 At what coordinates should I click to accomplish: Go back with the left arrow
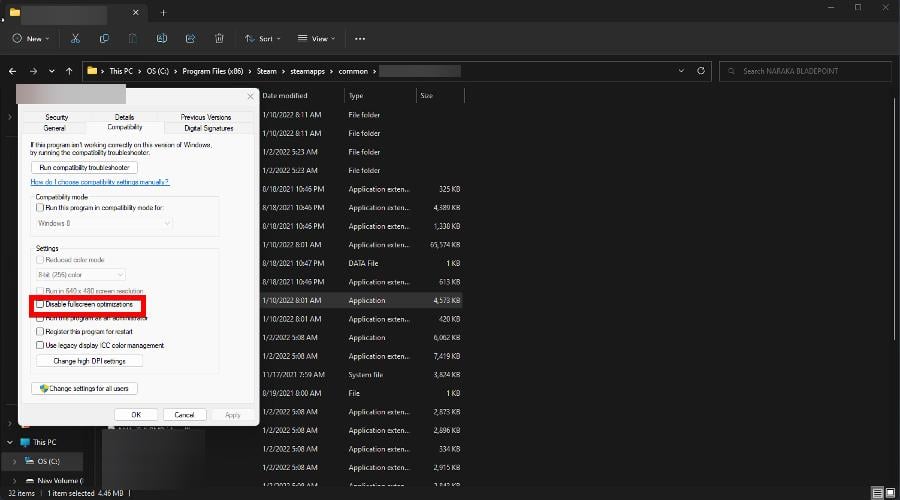[13, 71]
